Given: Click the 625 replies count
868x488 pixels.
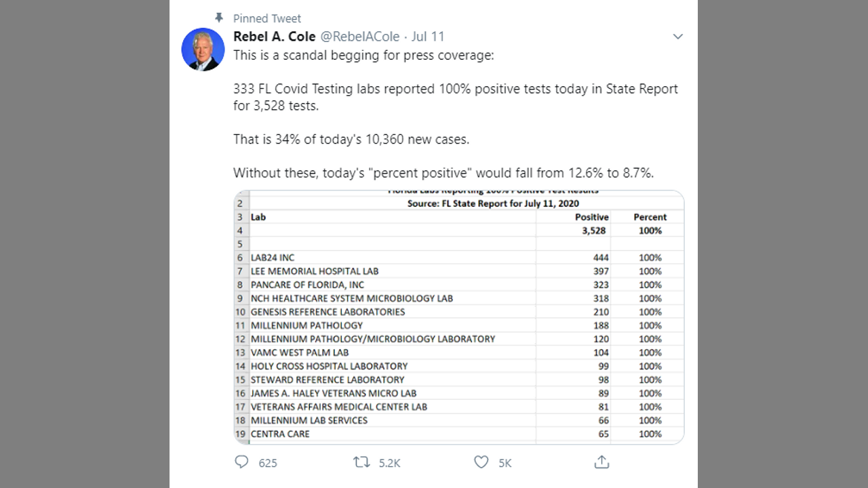Looking at the screenshot, I should 268,463.
